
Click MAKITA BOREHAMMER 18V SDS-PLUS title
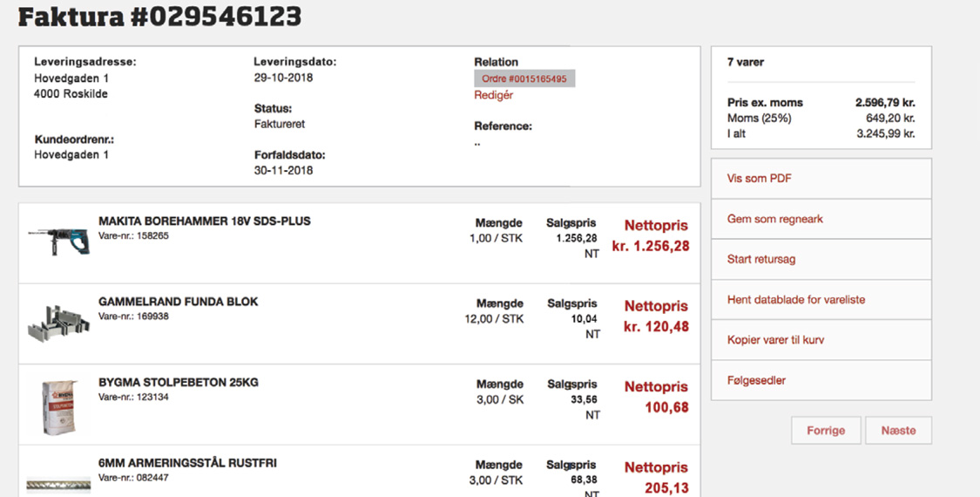204,221
